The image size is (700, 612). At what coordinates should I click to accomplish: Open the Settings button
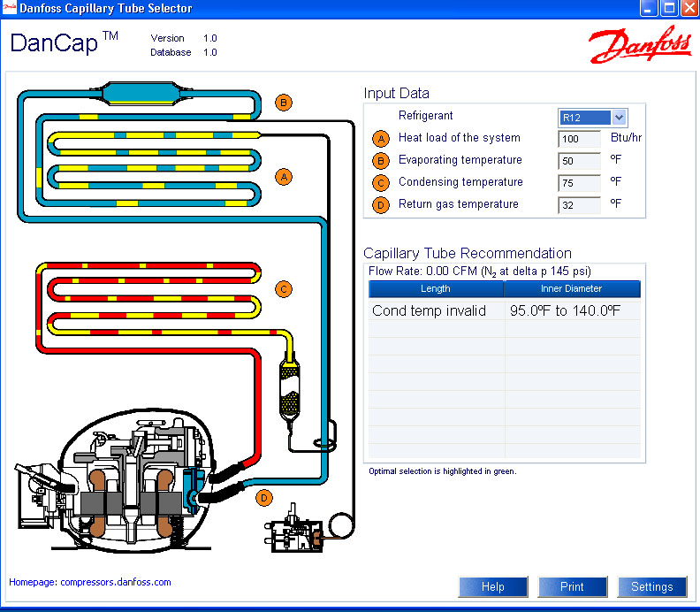(651, 586)
